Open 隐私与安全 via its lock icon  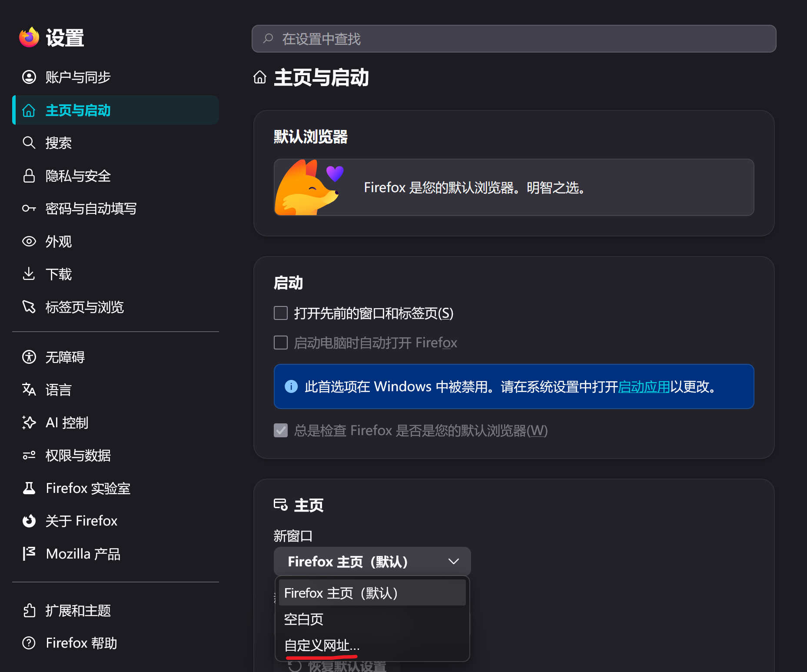click(29, 176)
